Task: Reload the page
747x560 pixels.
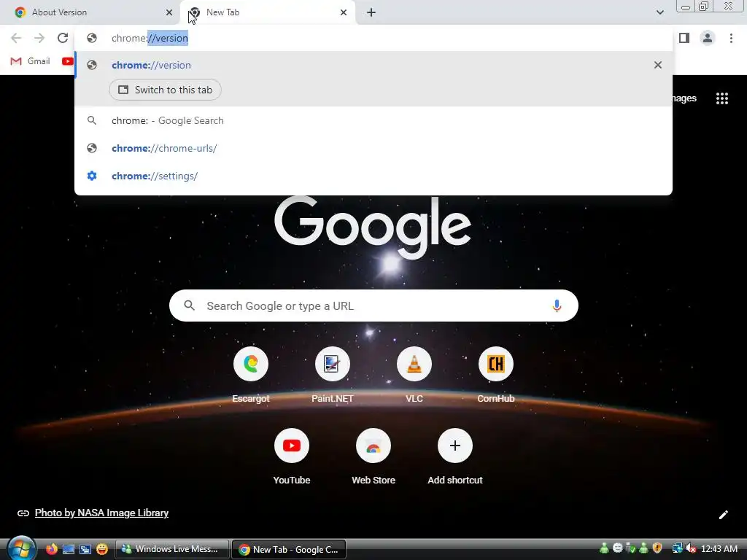Action: pos(63,38)
